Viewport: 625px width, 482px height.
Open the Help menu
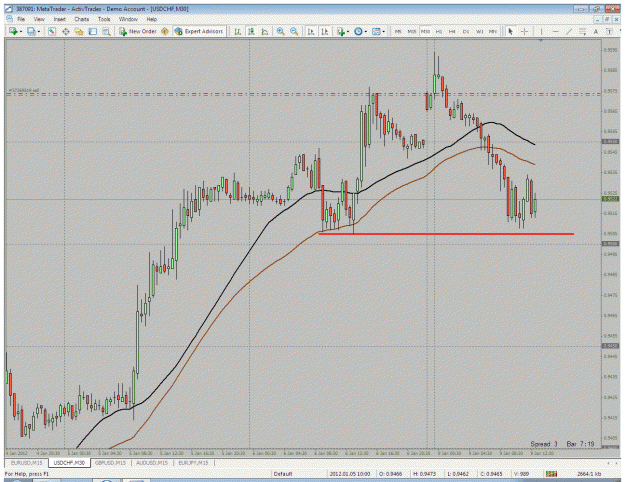[x=151, y=19]
